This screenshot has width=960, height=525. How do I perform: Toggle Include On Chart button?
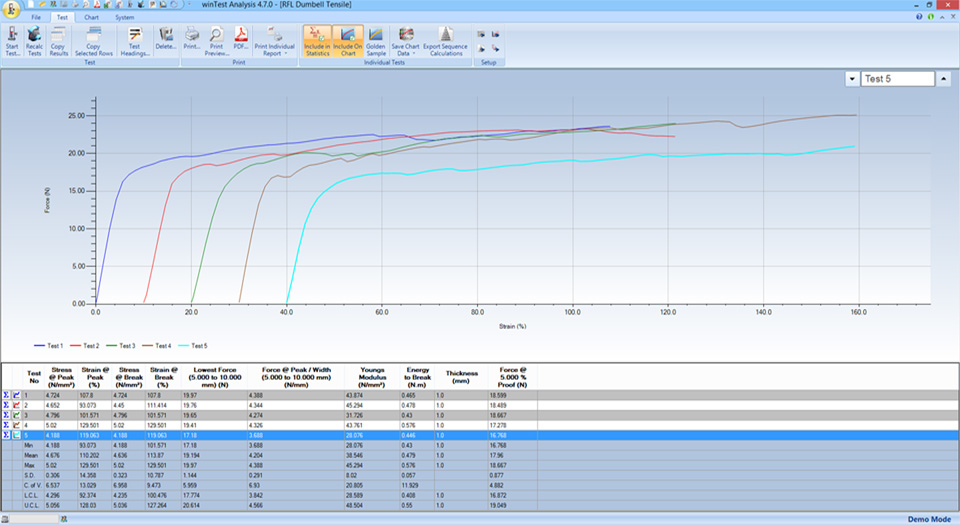pyautogui.click(x=348, y=41)
